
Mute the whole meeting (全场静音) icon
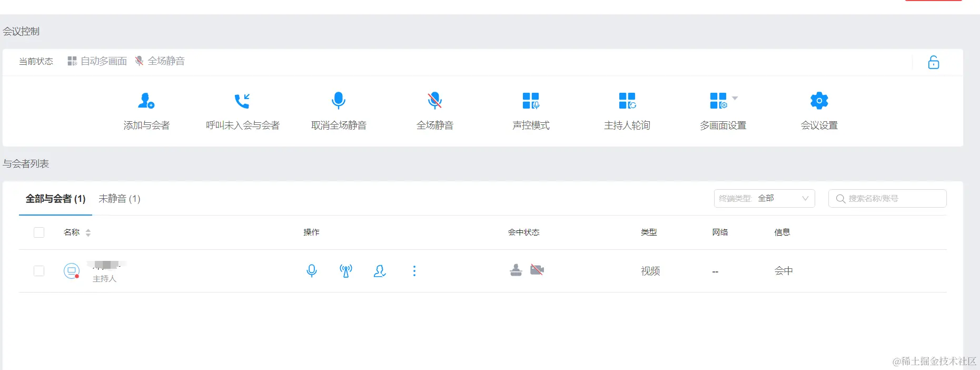(434, 100)
